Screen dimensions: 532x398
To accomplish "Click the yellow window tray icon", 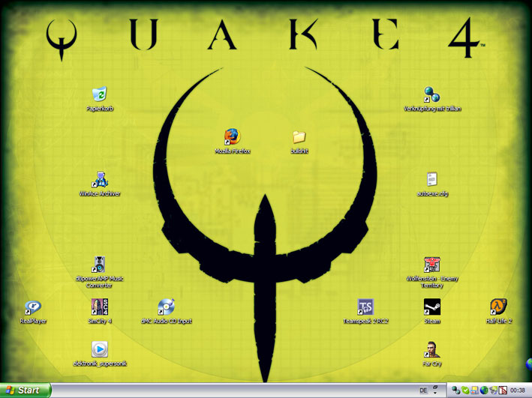I will pos(475,391).
